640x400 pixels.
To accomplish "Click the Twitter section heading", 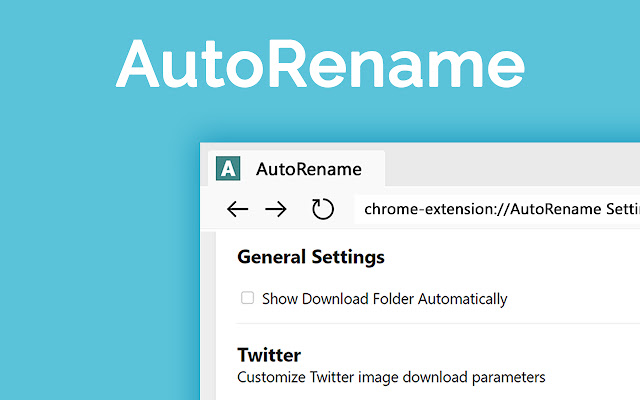I will click(269, 355).
